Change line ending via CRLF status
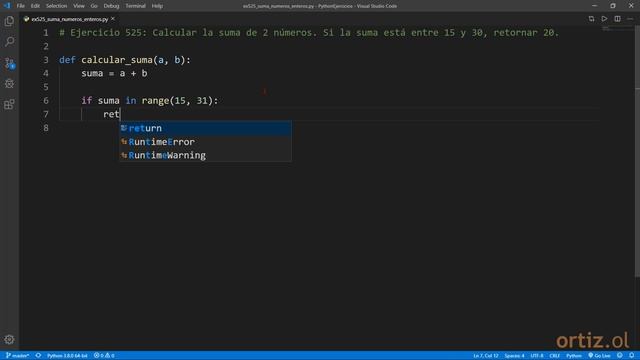The width and height of the screenshot is (640, 360). pos(554,356)
